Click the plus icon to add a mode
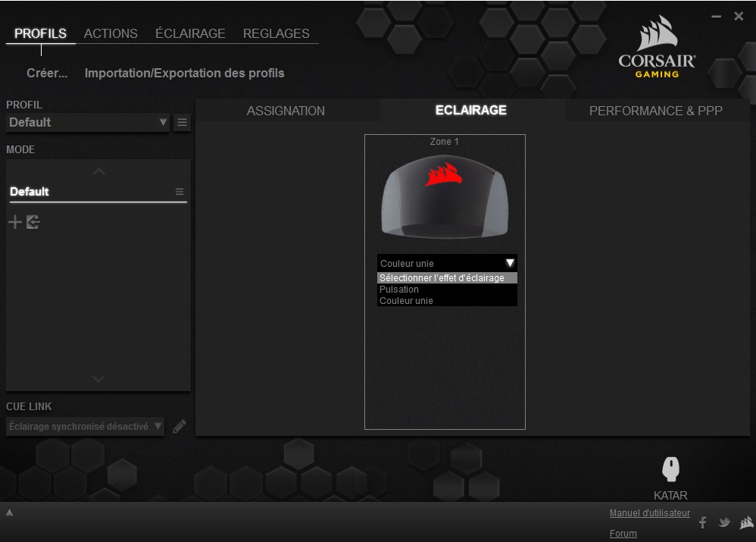The height and width of the screenshot is (542, 756). point(14,222)
